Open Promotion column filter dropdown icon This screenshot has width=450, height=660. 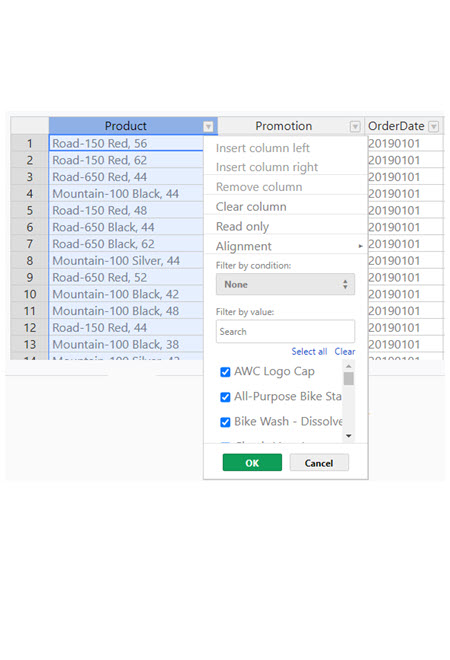pos(355,126)
